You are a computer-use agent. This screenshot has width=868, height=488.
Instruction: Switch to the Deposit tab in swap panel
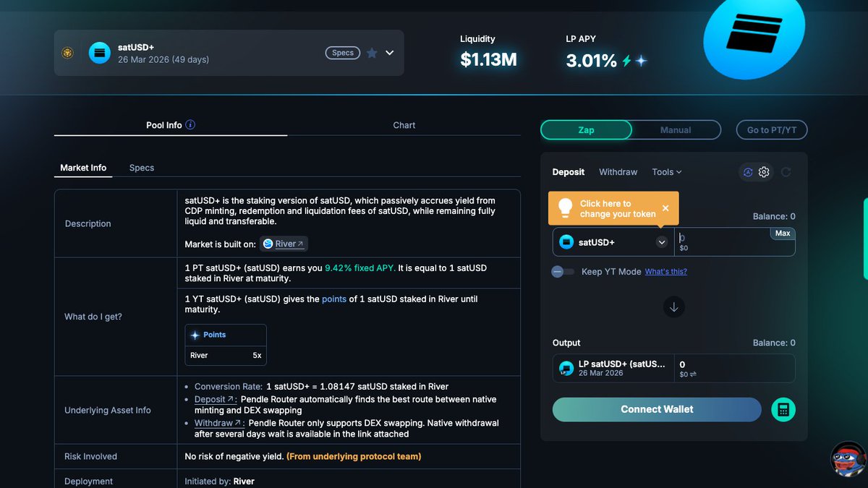pyautogui.click(x=569, y=172)
